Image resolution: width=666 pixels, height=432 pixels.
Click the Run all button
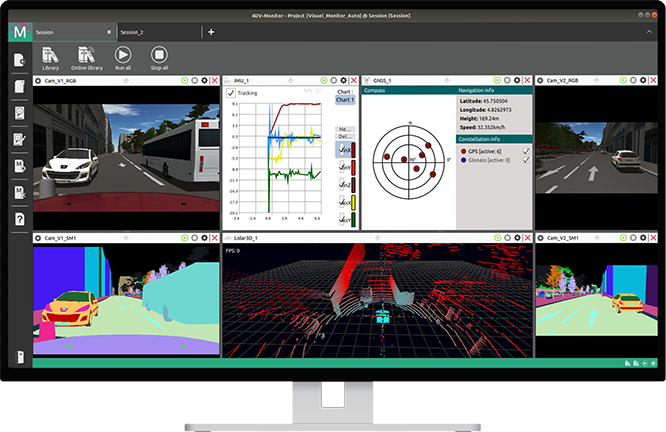coord(123,57)
